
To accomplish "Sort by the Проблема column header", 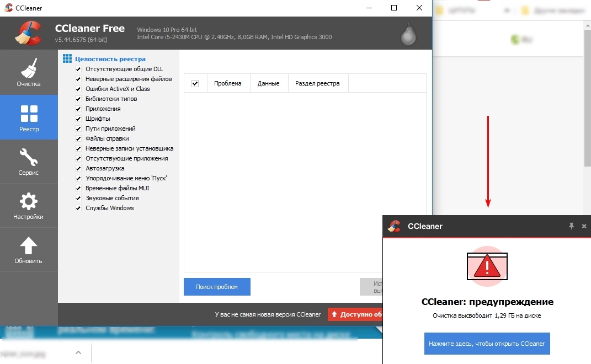I will point(228,83).
